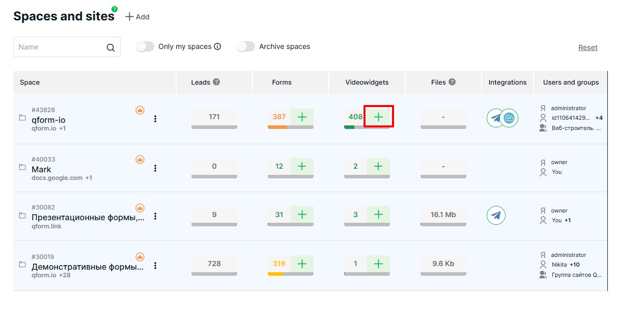Toggle Only my spaces switch
644x314 pixels.
click(145, 47)
